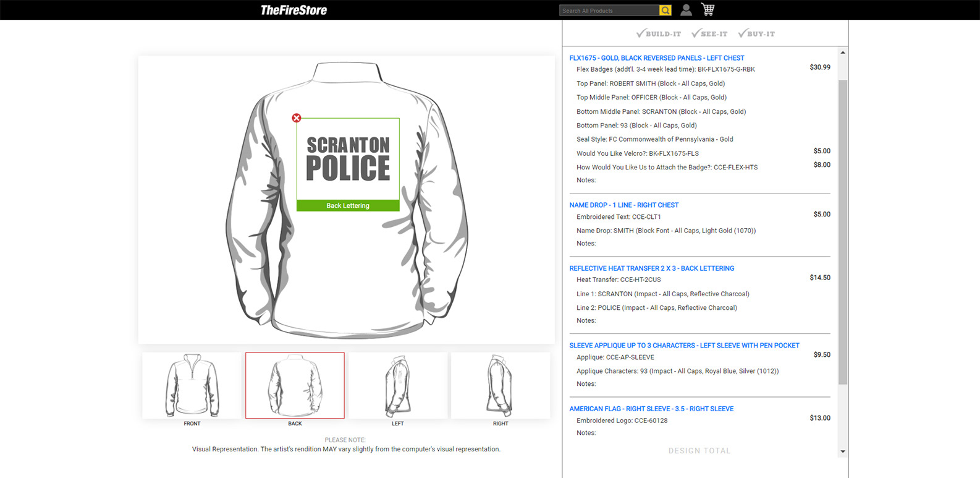Click 'Applique Characters: 93' line
The height and width of the screenshot is (478, 980).
point(678,372)
